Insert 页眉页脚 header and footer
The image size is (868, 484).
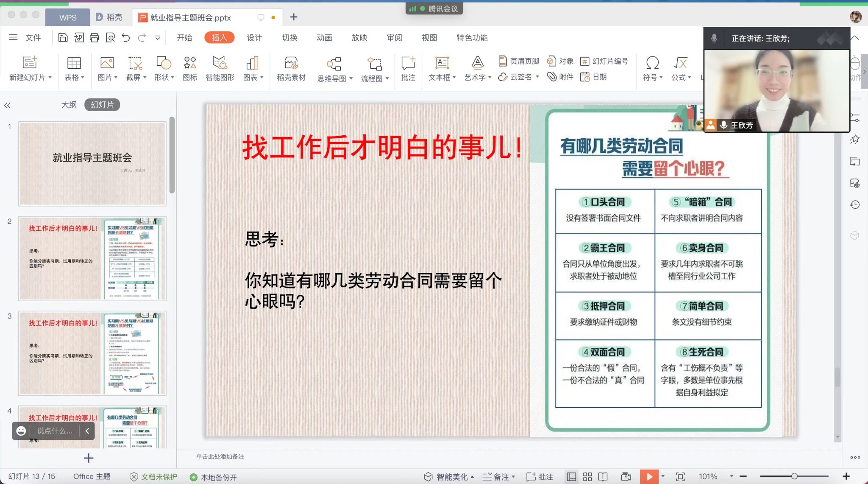(x=519, y=61)
